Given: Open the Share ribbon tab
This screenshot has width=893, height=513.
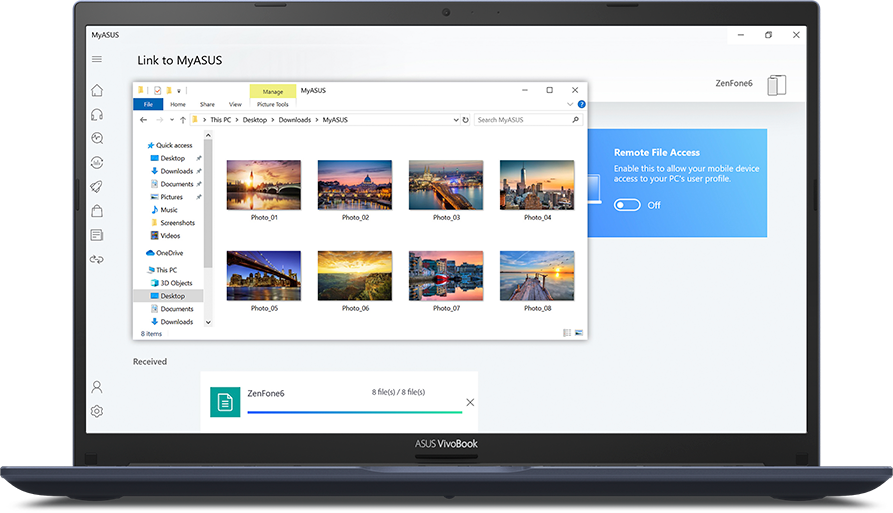Looking at the screenshot, I should click(x=207, y=104).
